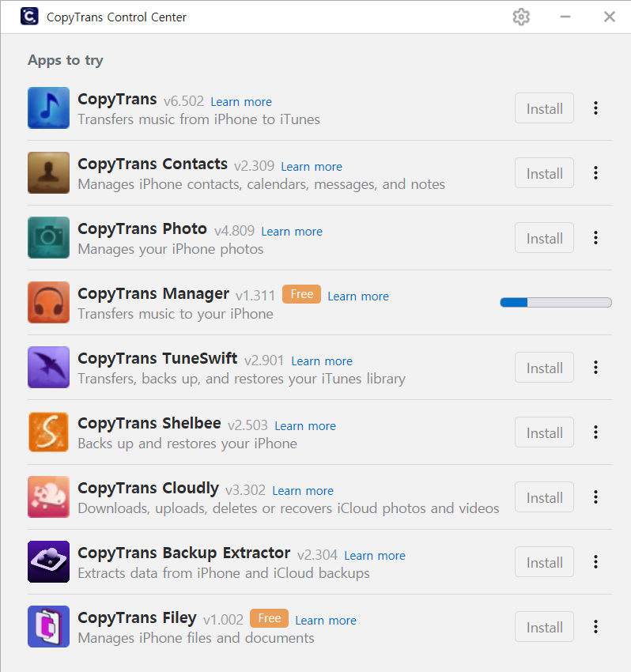Open more options for CopyTrans Filey
The image size is (631, 672).
click(595, 627)
